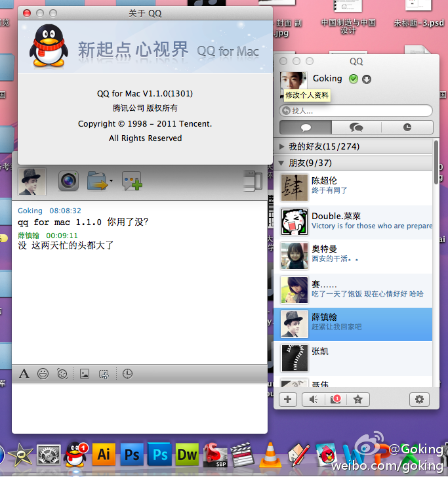Image resolution: width=448 pixels, height=477 pixels.
Task: Click the message text 没 这两天忙的头都大了
Action: [x=66, y=245]
